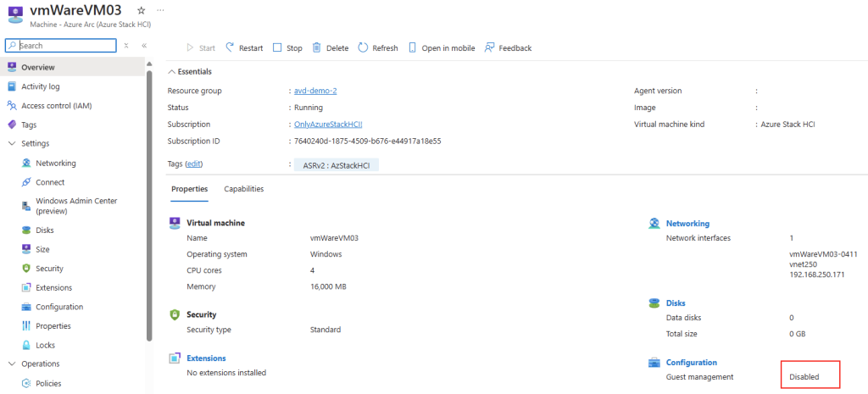Collapse the Essentials section
The height and width of the screenshot is (394, 868).
click(171, 71)
